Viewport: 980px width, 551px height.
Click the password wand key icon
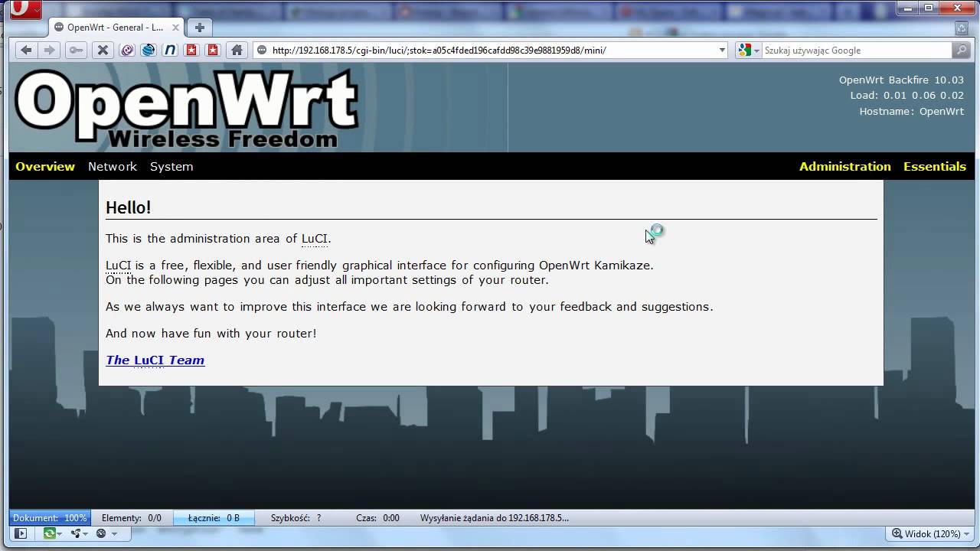pyautogui.click(x=76, y=50)
